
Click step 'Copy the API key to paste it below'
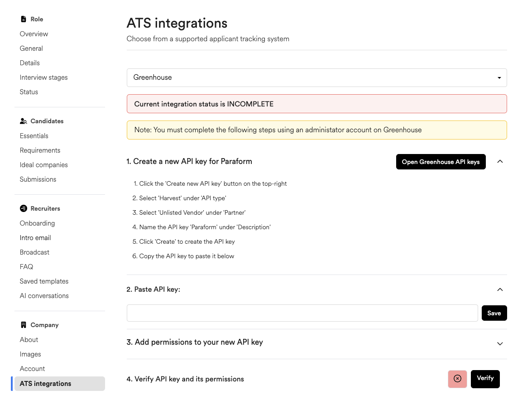coord(183,256)
